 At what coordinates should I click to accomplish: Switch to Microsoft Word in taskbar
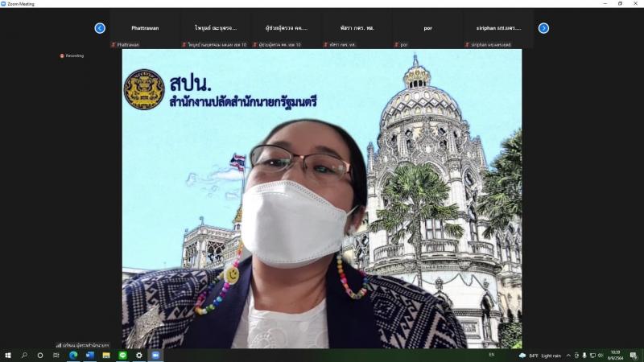[x=90, y=356]
